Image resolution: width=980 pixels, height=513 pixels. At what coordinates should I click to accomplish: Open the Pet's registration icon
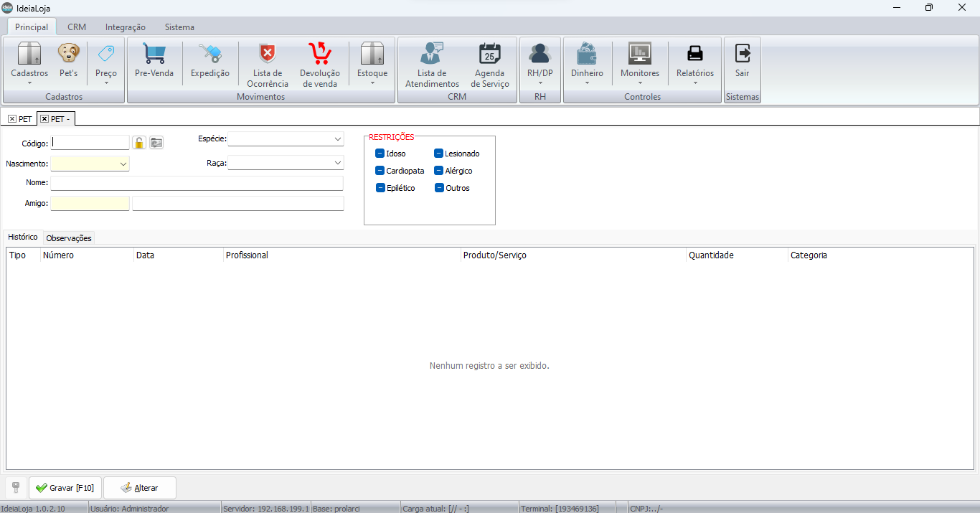click(68, 55)
